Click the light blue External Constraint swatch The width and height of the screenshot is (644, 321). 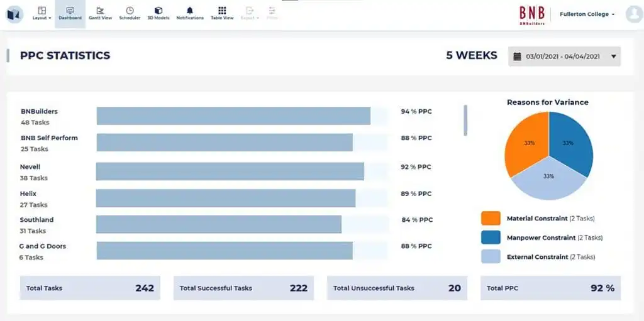click(491, 256)
